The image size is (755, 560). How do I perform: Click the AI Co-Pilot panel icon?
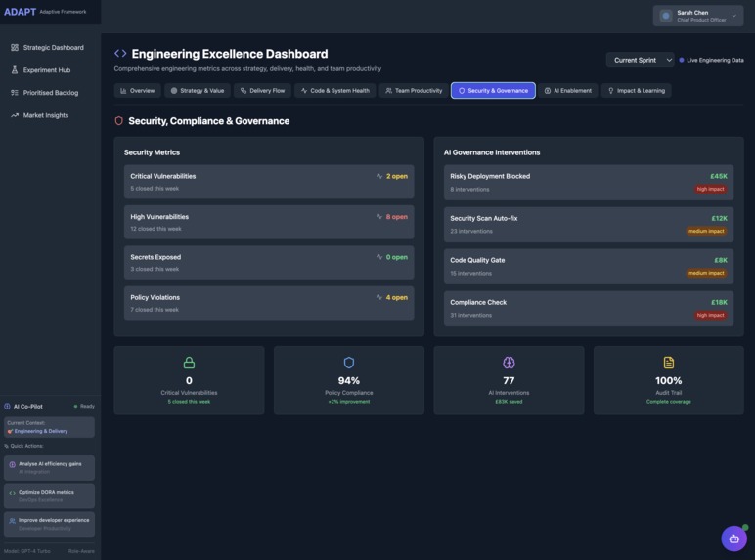[7, 406]
